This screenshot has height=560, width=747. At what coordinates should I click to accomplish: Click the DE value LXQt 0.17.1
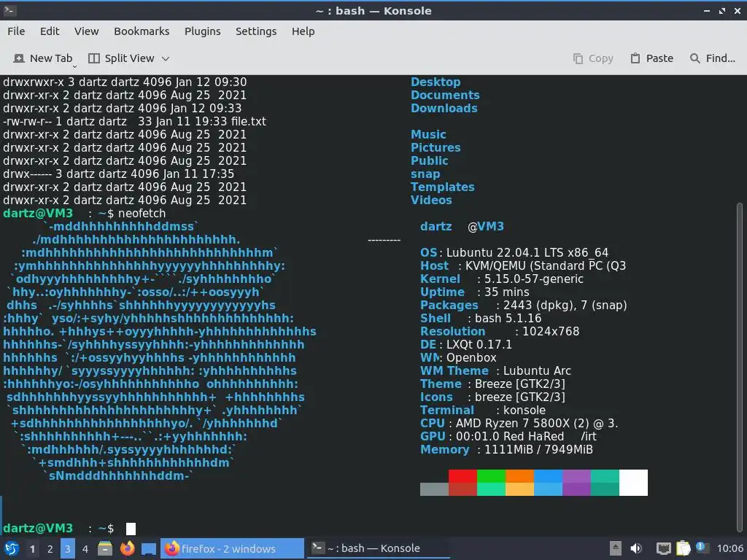[479, 344]
